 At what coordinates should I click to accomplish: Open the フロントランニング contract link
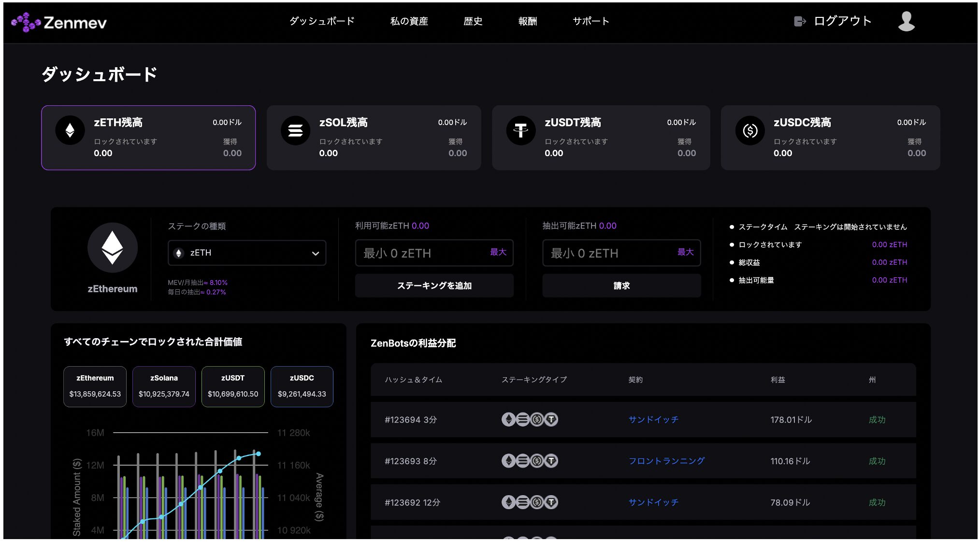click(x=666, y=461)
